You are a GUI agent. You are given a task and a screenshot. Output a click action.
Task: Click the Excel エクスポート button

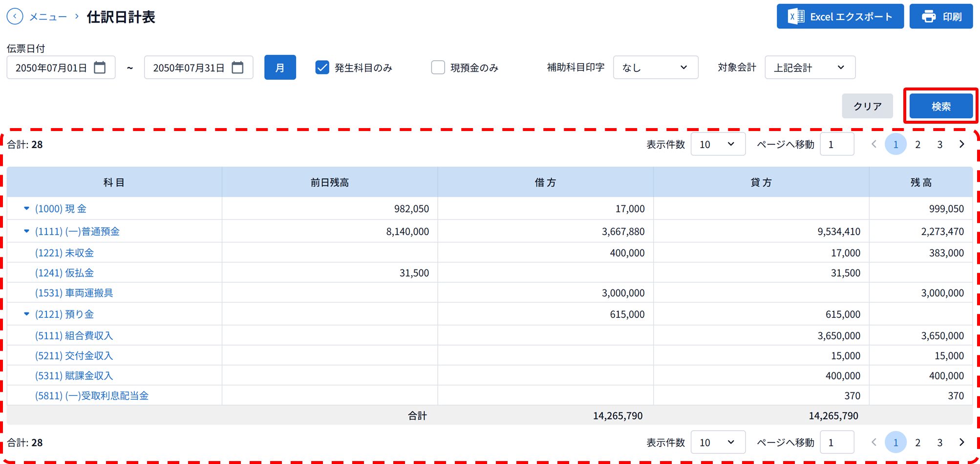840,17
